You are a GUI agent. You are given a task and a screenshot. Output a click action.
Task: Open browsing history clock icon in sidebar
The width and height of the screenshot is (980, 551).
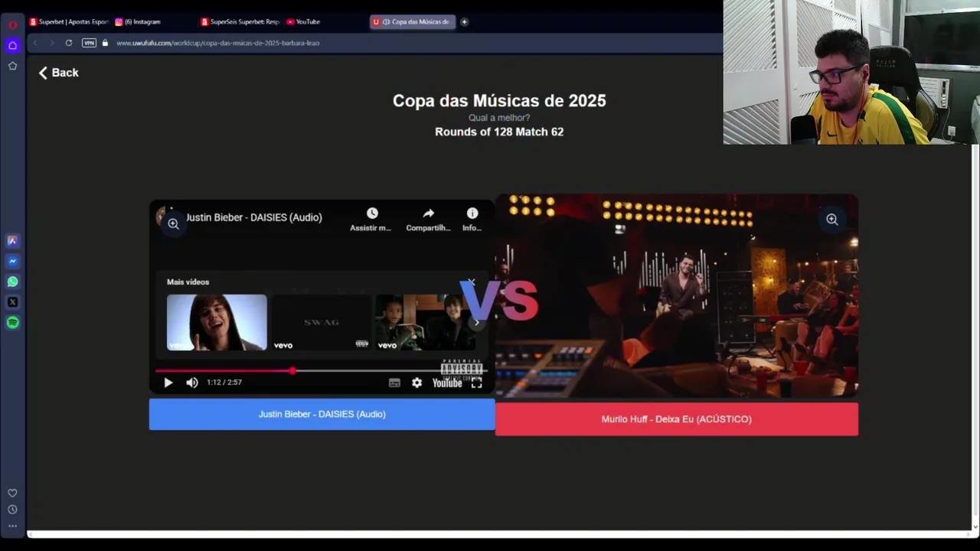[x=12, y=510]
